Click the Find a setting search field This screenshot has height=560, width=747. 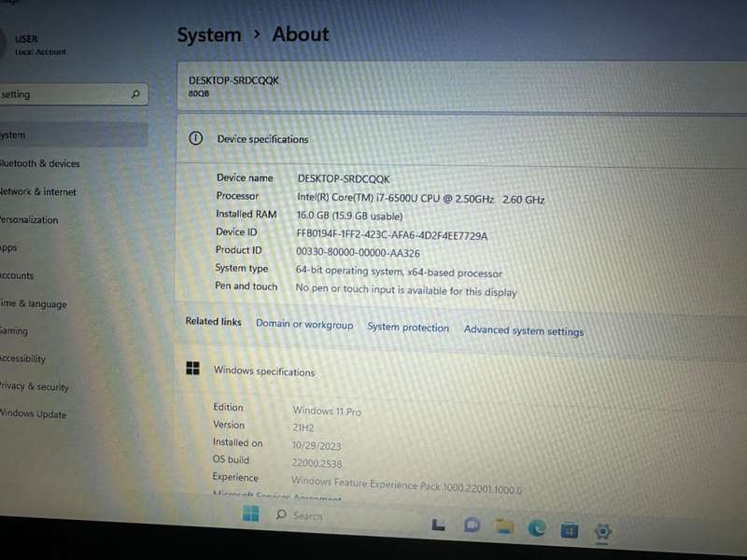tap(73, 94)
